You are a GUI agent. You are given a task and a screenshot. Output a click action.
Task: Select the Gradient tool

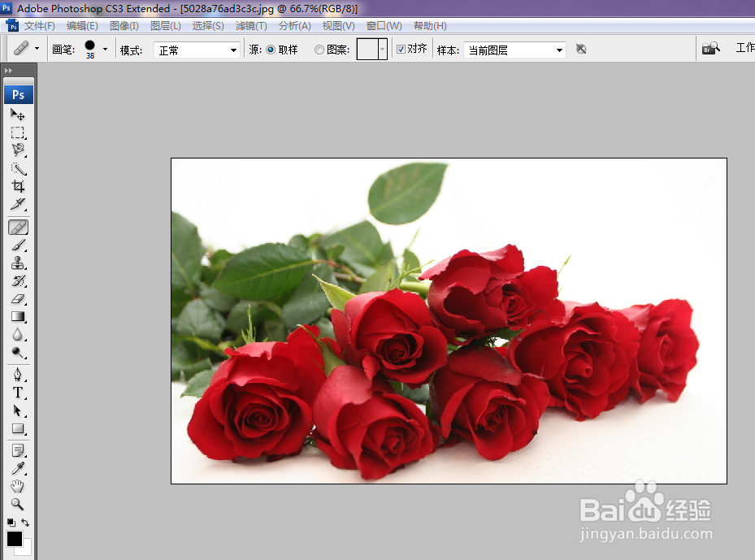(18, 316)
